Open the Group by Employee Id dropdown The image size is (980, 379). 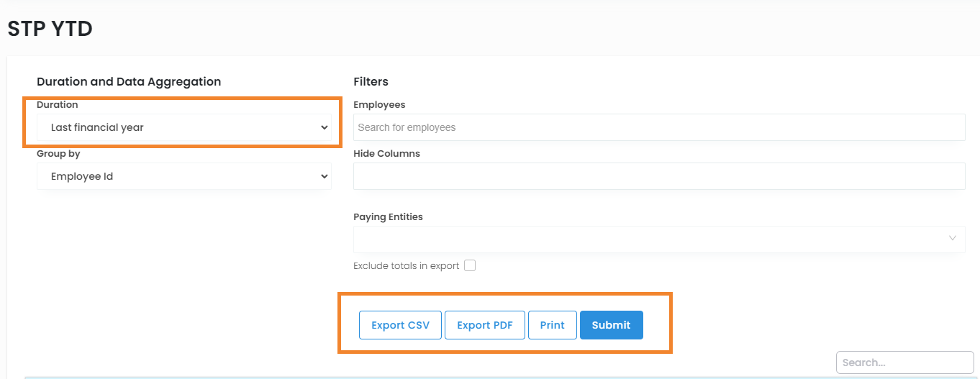(183, 176)
